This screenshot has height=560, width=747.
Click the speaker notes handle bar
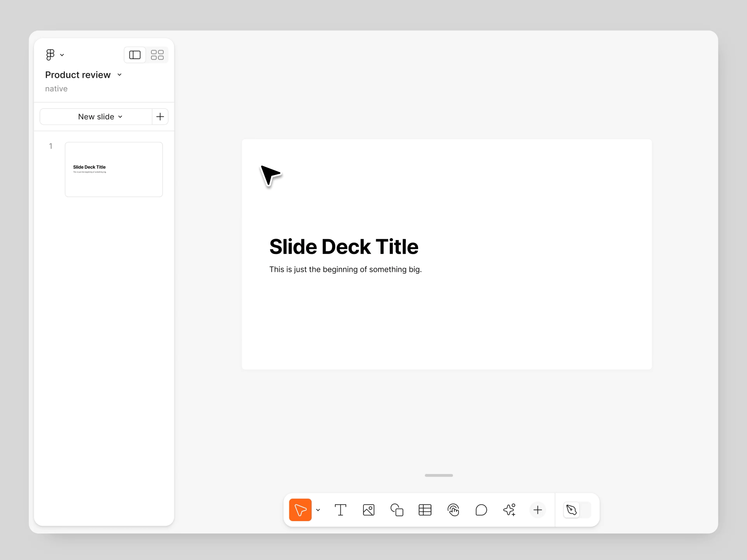[x=439, y=475]
